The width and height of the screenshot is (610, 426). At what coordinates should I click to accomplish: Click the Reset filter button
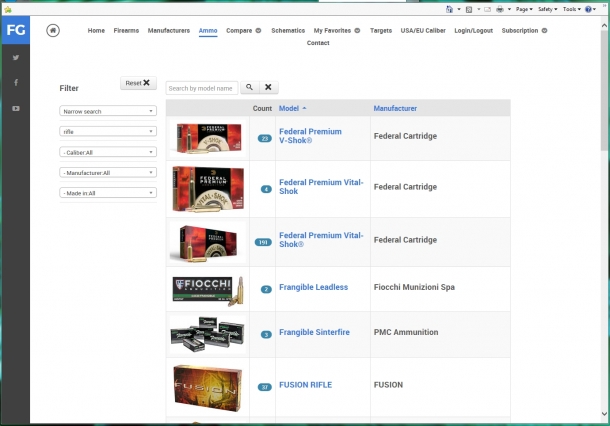tap(138, 83)
